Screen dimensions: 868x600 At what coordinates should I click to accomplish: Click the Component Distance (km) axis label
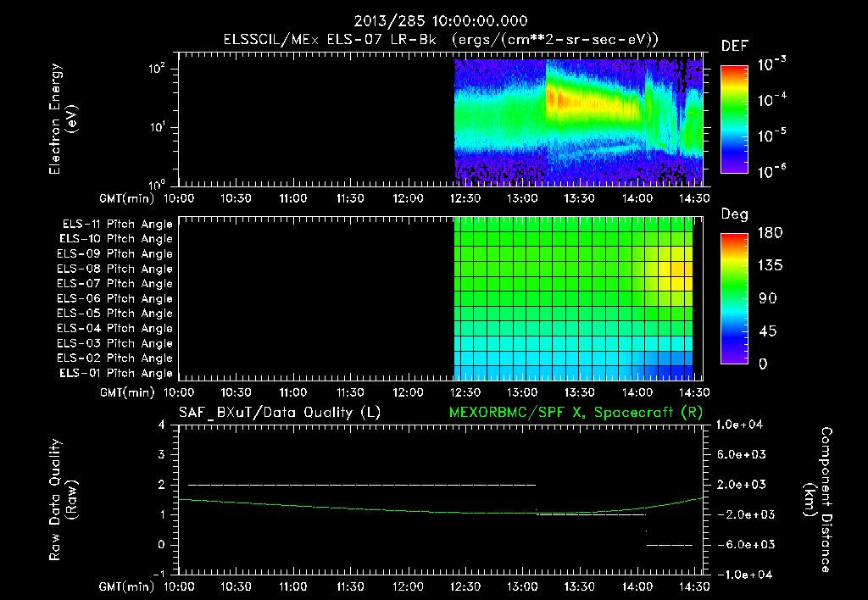(818, 500)
